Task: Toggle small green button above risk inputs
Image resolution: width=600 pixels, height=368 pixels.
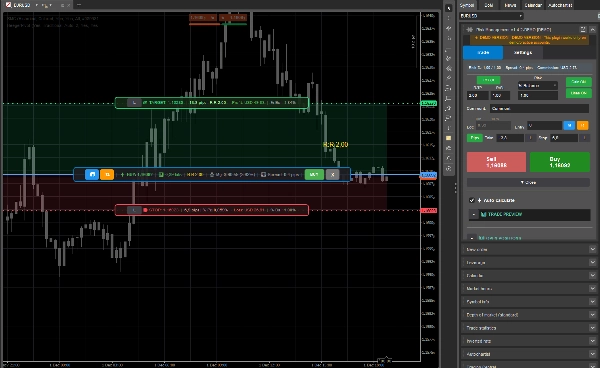Action: pos(488,80)
